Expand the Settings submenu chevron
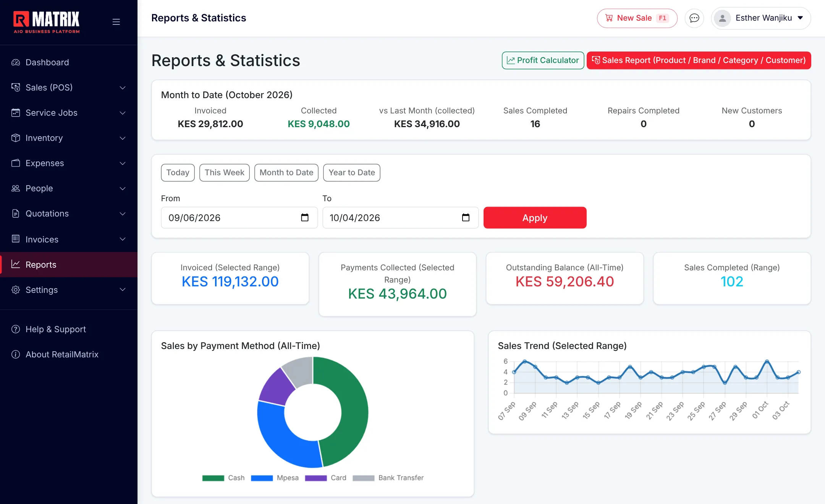825x504 pixels. tap(123, 290)
